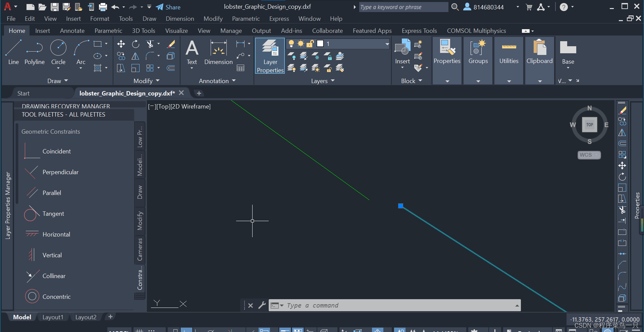Image resolution: width=644 pixels, height=332 pixels.
Task: Click the viewport [Top] view control
Action: coord(164,107)
